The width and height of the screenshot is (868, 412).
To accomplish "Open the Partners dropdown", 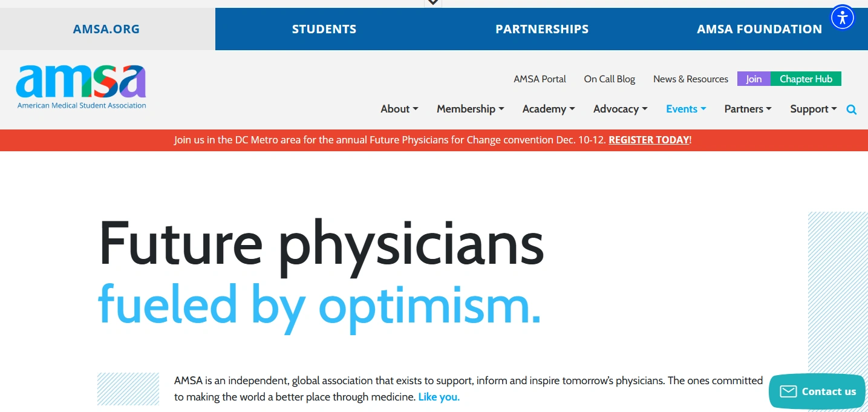I will pyautogui.click(x=748, y=109).
